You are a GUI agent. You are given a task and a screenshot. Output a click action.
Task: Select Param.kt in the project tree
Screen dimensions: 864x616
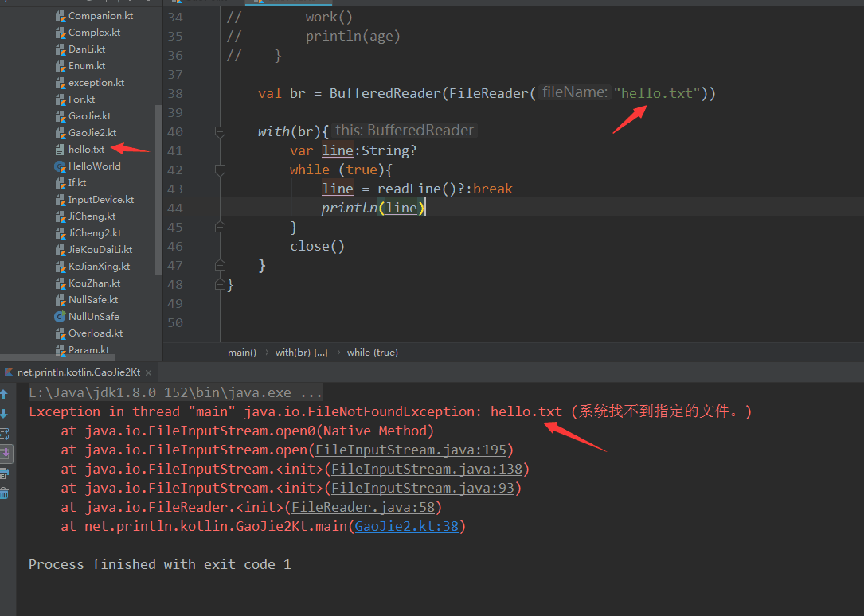(x=88, y=350)
